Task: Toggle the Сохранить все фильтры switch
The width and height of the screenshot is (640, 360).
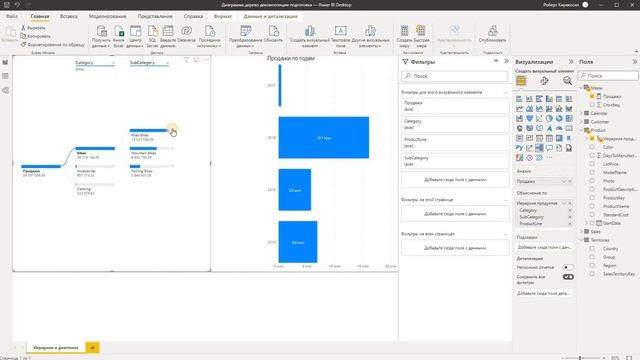Action: point(568,277)
